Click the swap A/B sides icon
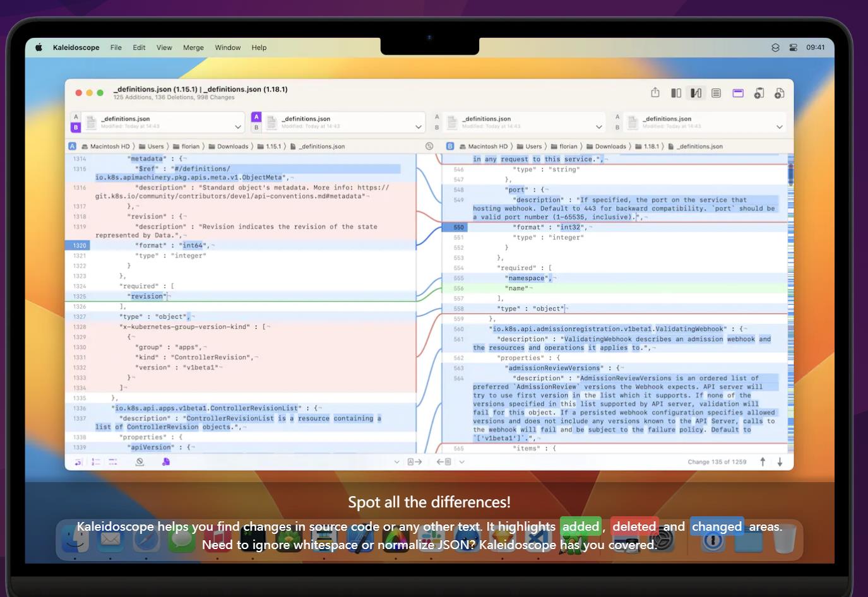Viewport: 868px width, 597px height. (x=429, y=146)
